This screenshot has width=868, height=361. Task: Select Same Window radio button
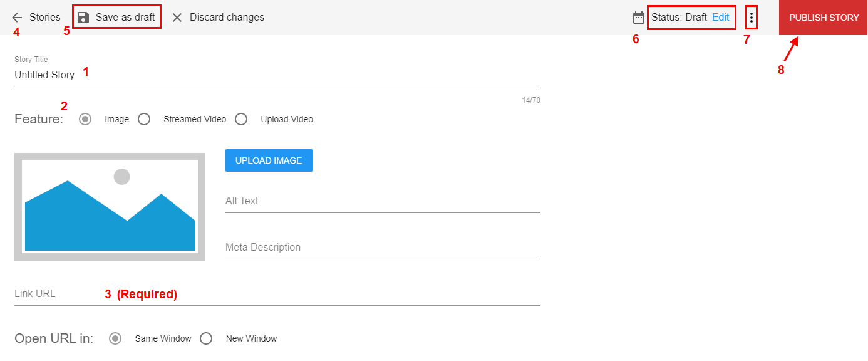click(115, 338)
